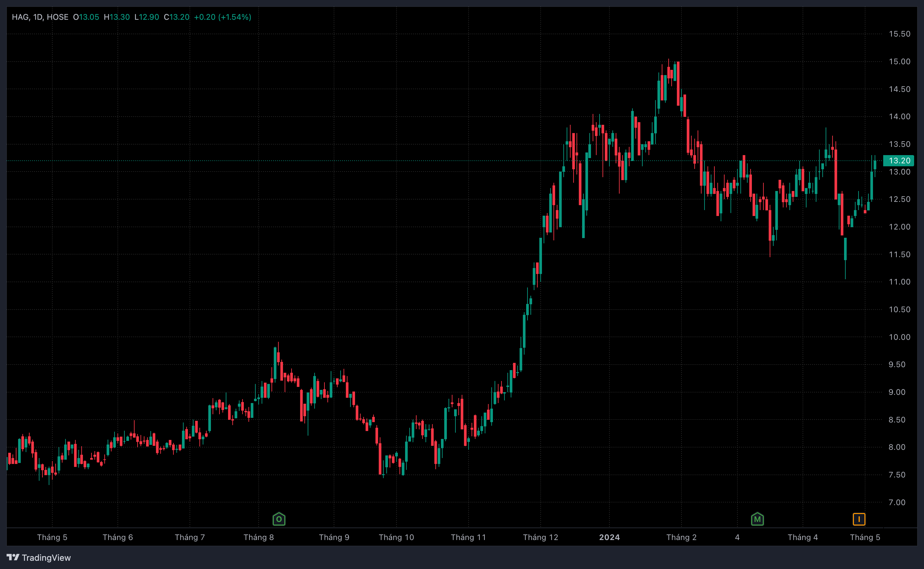Click the 9.00 price axis label

[897, 392]
